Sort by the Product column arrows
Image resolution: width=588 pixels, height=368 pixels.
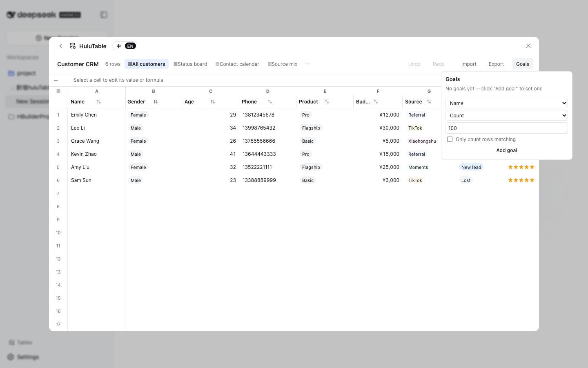coord(327,102)
